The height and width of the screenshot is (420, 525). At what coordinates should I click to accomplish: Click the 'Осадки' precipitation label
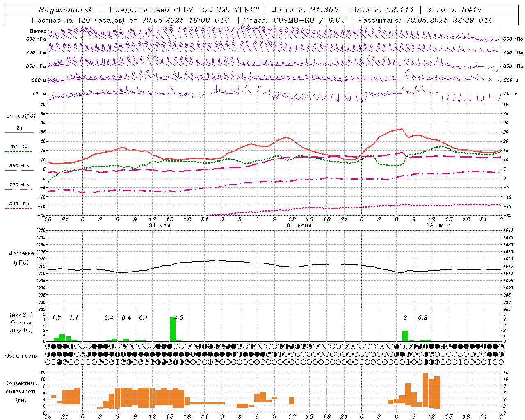(x=21, y=322)
